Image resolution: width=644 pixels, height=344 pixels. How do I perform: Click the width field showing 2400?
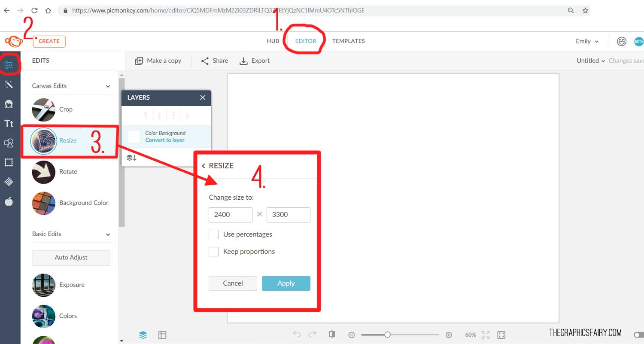pyautogui.click(x=231, y=215)
